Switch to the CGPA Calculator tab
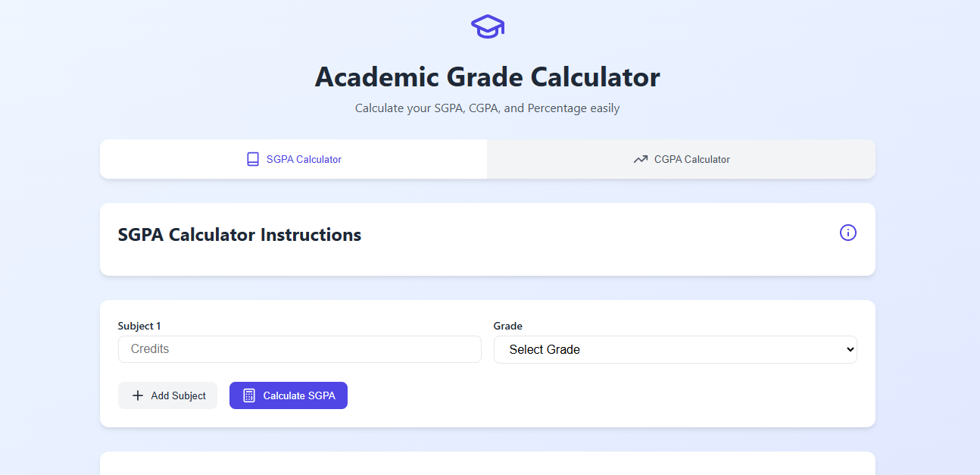Image resolution: width=980 pixels, height=475 pixels. [x=680, y=159]
